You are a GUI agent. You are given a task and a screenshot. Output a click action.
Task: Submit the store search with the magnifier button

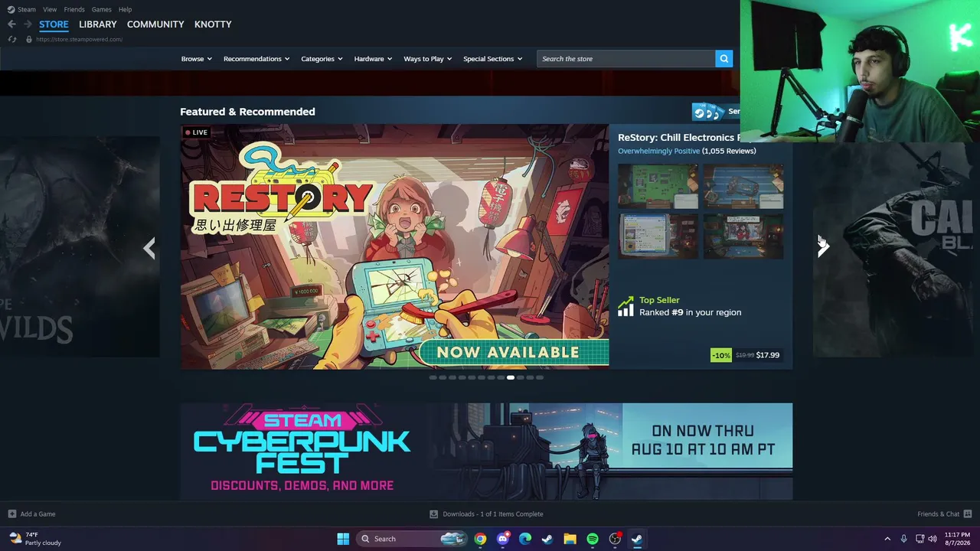[724, 59]
